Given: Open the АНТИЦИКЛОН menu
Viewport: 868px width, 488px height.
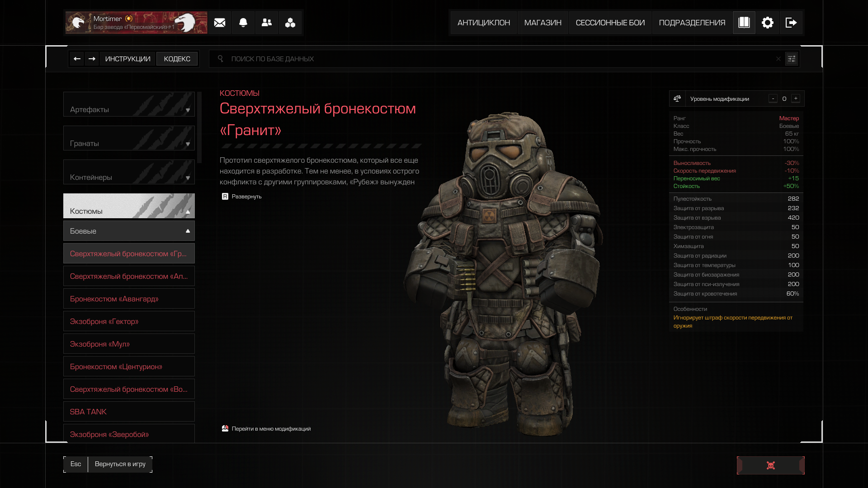Looking at the screenshot, I should (x=484, y=23).
